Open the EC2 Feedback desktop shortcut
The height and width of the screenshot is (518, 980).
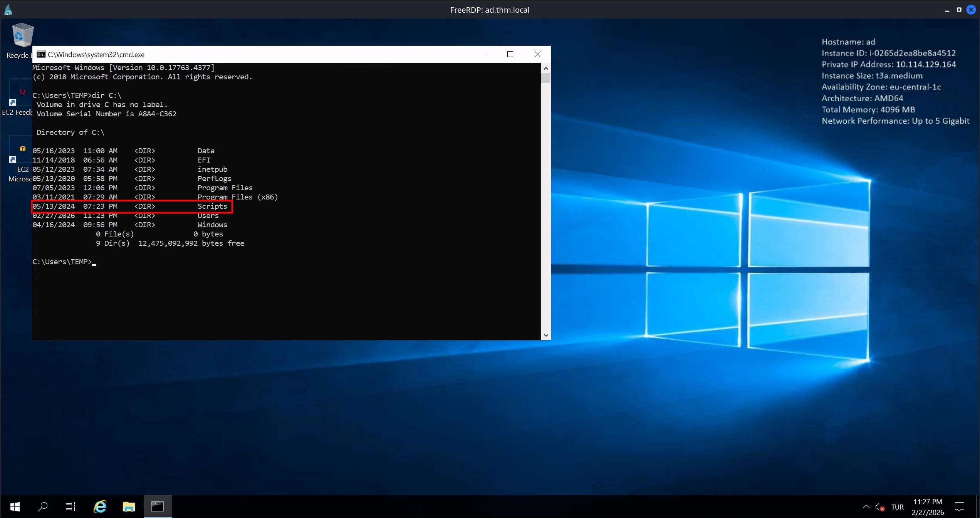(21, 94)
